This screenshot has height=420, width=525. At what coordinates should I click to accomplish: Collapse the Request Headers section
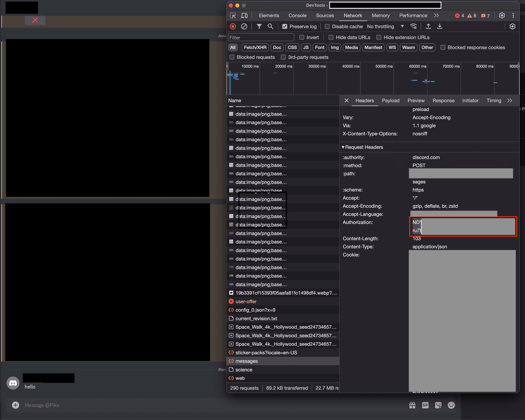tap(363, 147)
